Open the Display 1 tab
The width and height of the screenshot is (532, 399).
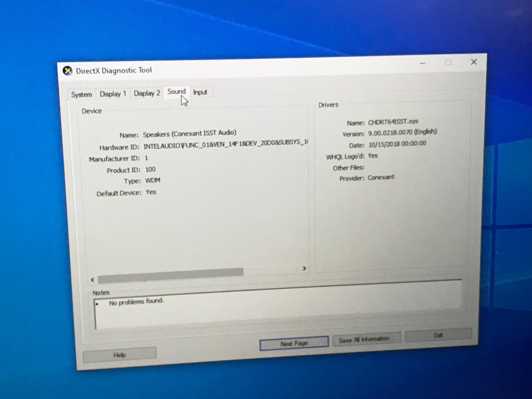click(x=113, y=94)
